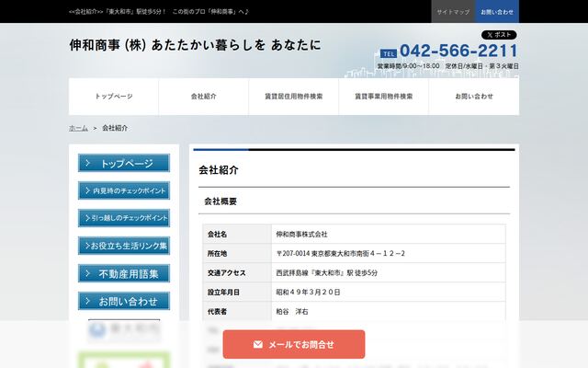Click the 会社紹介 breadcrumb text
The height and width of the screenshot is (368, 588).
click(115, 128)
